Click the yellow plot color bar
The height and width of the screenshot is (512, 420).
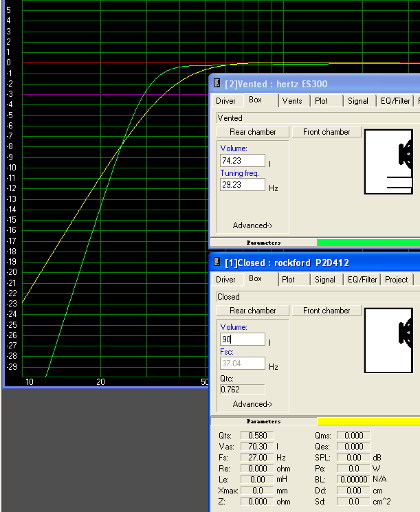pyautogui.click(x=368, y=421)
